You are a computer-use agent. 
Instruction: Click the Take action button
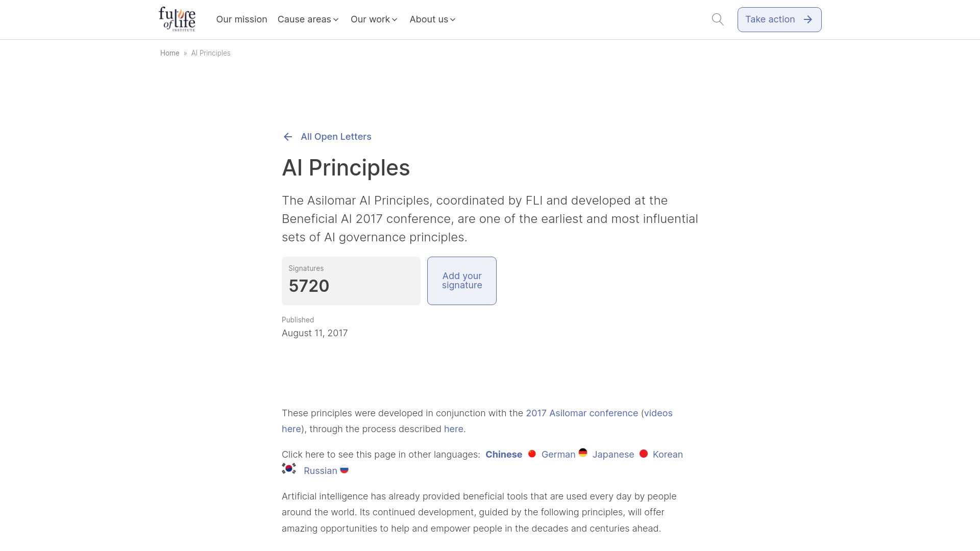point(779,19)
